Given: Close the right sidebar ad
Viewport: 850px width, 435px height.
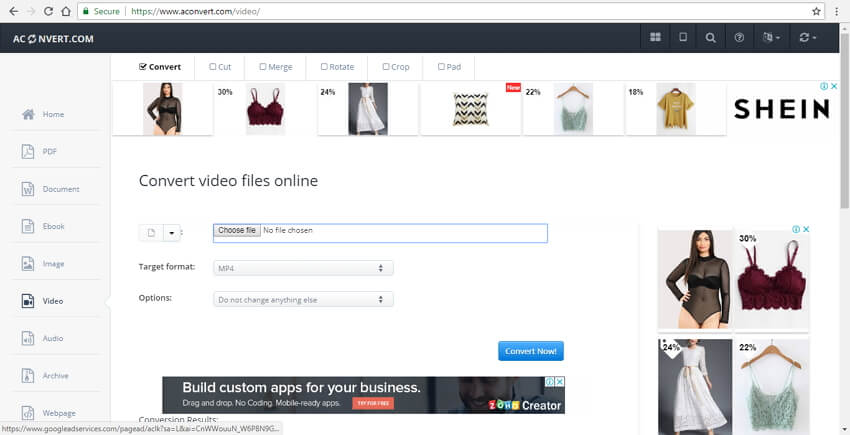Looking at the screenshot, I should (806, 229).
